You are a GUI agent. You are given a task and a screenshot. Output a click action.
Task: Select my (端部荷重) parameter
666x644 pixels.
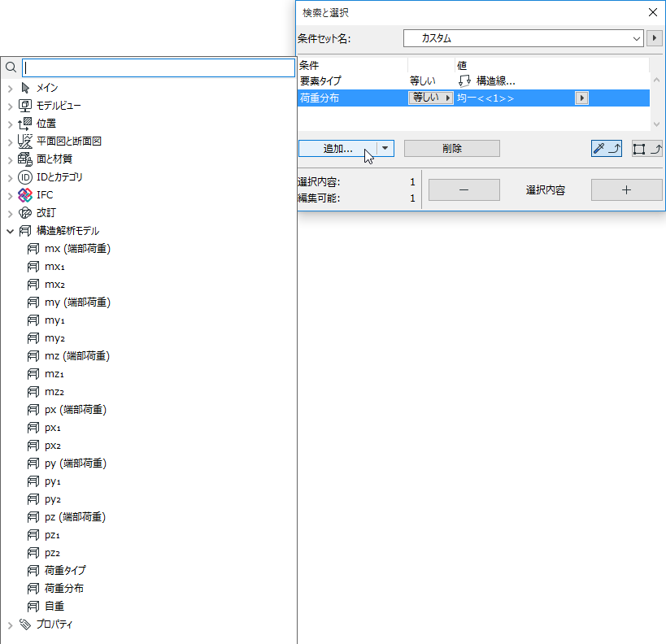pyautogui.click(x=77, y=302)
